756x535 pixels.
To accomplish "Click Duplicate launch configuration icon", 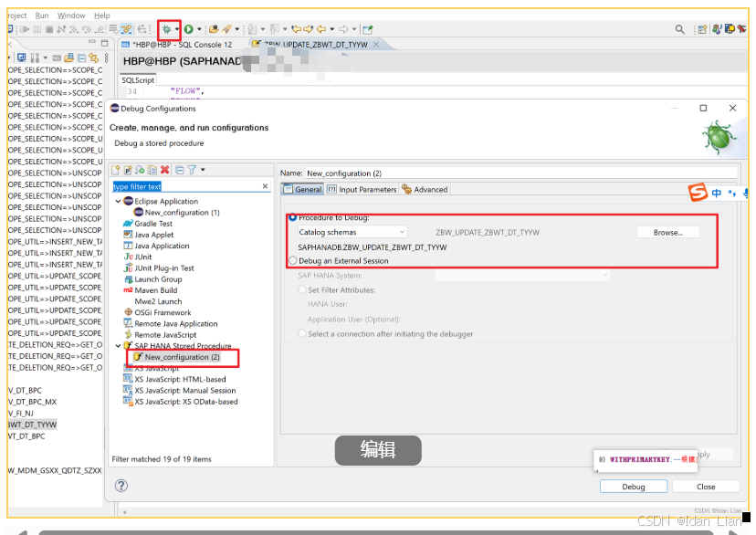I will click(152, 170).
